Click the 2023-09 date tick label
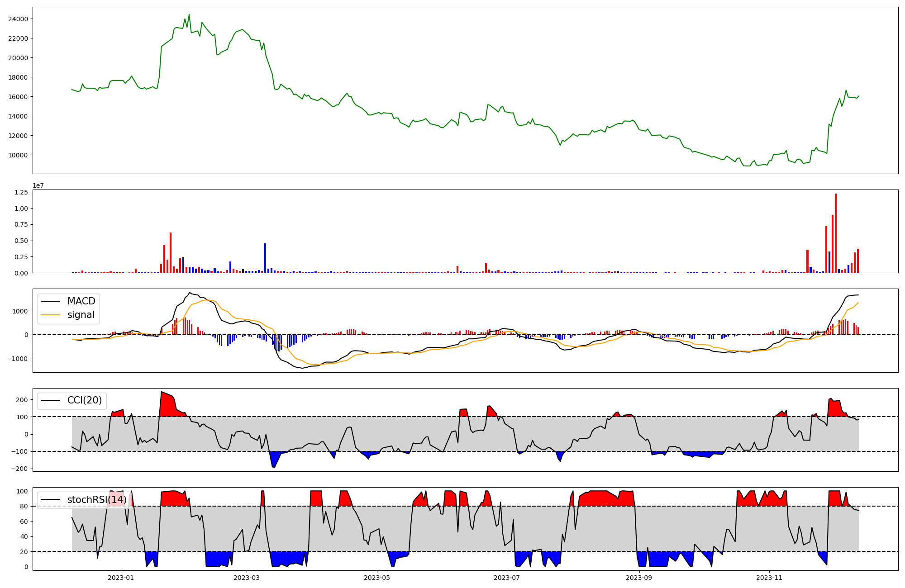This screenshot has width=905, height=588. coord(639,578)
